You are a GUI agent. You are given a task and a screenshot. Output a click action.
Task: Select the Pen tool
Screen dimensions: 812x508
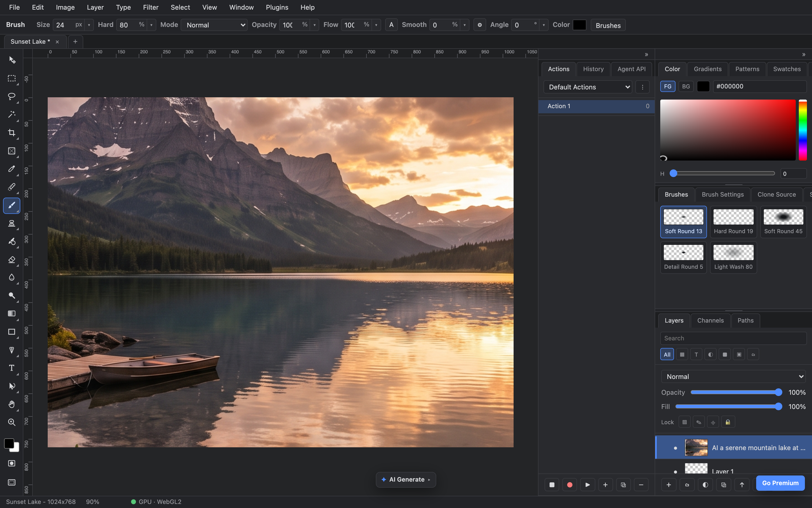12,351
